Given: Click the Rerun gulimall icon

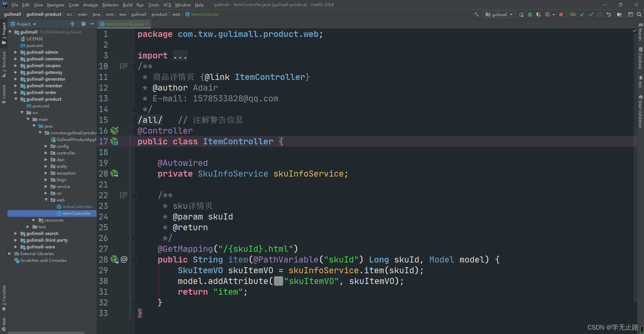Looking at the screenshot, I should (x=521, y=14).
